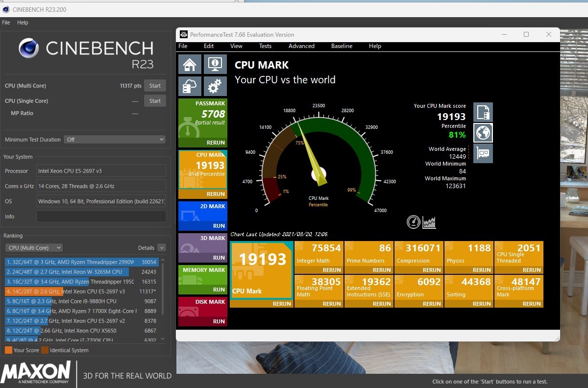
Task: Open system information monitor icon
Action: (x=215, y=64)
